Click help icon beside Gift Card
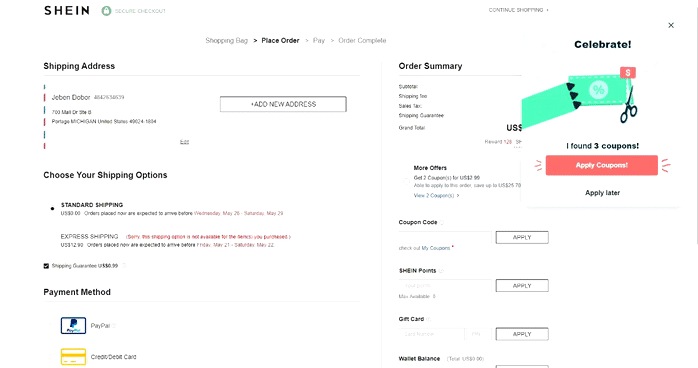Image resolution: width=698 pixels, height=368 pixels. pyautogui.click(x=429, y=319)
